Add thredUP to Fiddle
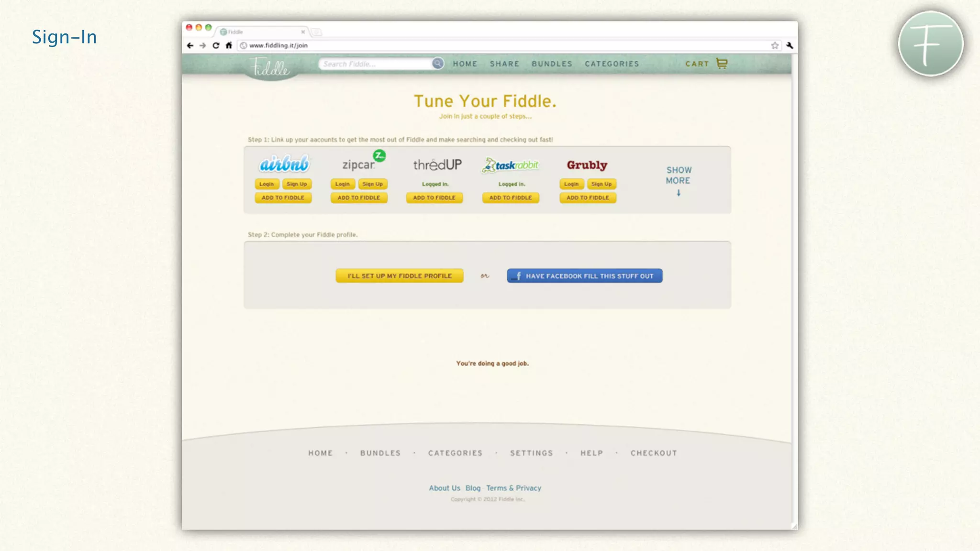Viewport: 980px width, 551px height. (x=434, y=198)
